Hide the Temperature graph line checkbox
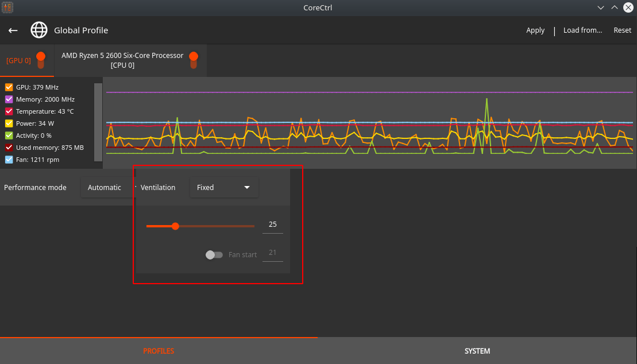This screenshot has height=364, width=637. pyautogui.click(x=9, y=111)
